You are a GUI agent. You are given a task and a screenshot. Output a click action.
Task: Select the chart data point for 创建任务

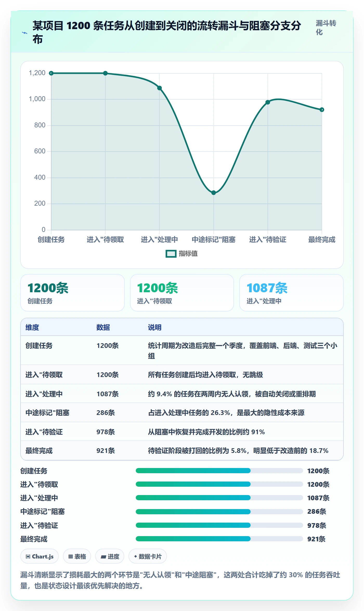[51, 73]
